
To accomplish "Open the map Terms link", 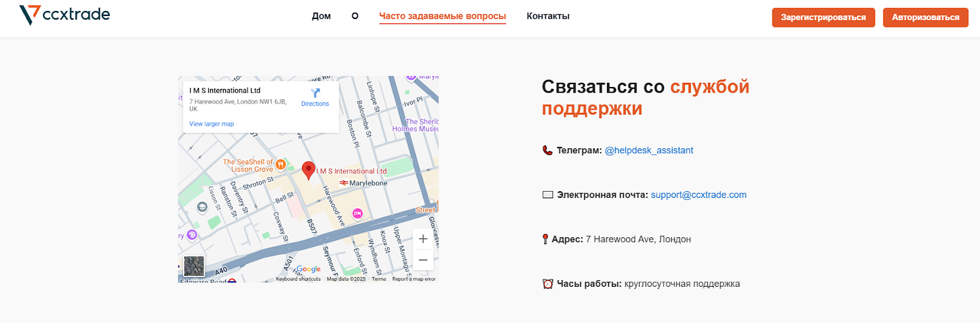I will point(379,279).
